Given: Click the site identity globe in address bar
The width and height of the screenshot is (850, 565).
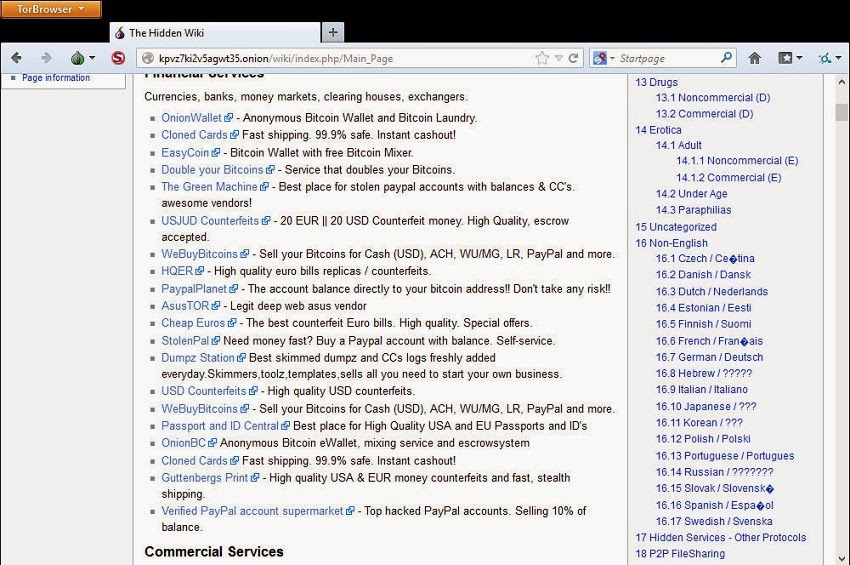Looking at the screenshot, I should [x=147, y=59].
